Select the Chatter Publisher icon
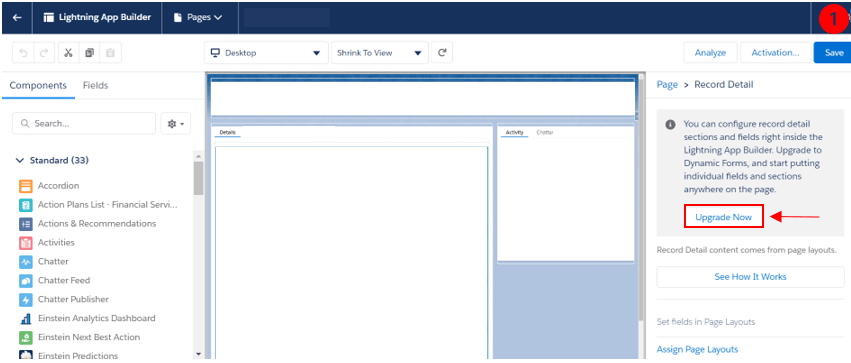Screen dimensions: 851x363 26,300
